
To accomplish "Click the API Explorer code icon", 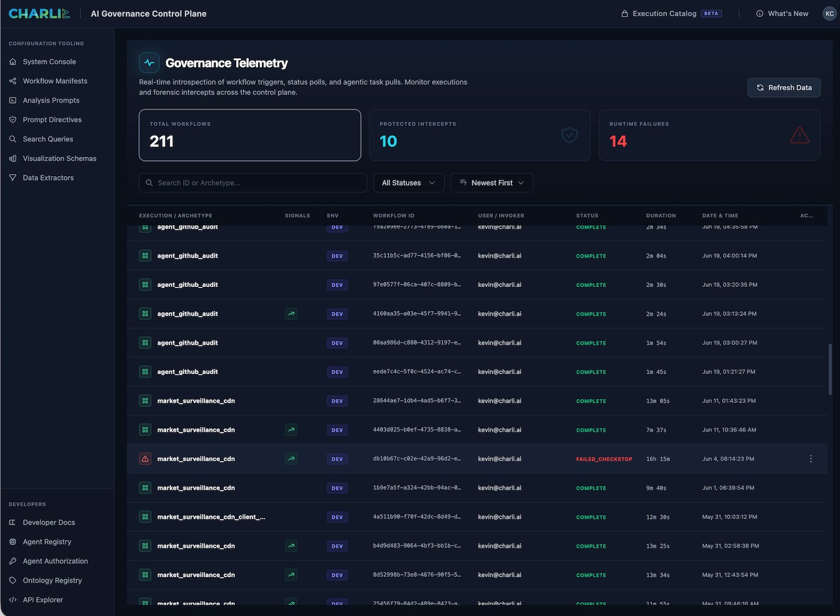I will coord(13,600).
